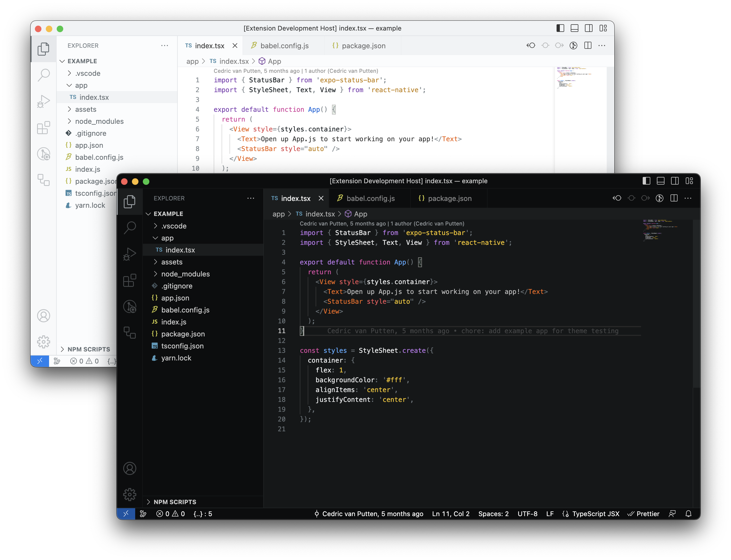Toggle bottom panel in dark title bar

point(660,181)
